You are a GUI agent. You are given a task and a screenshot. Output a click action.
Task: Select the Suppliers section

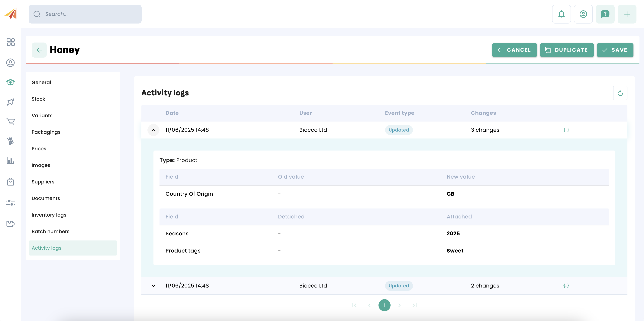click(43, 182)
